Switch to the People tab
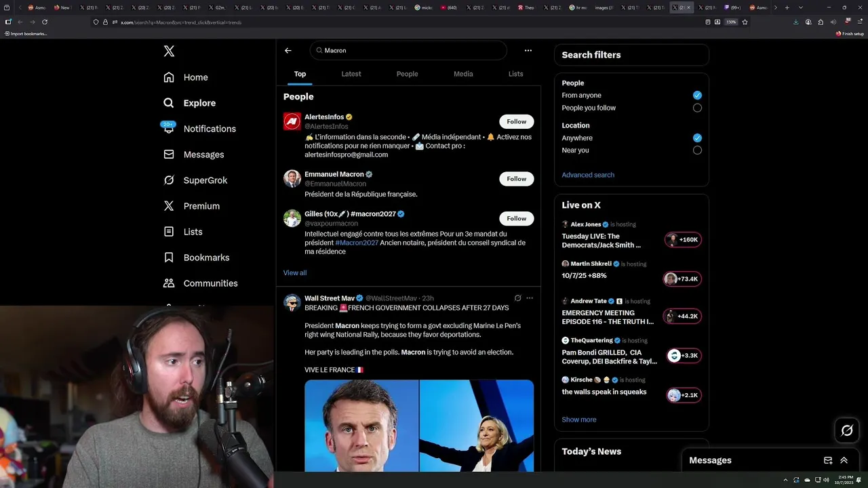This screenshot has height=488, width=868. (407, 74)
